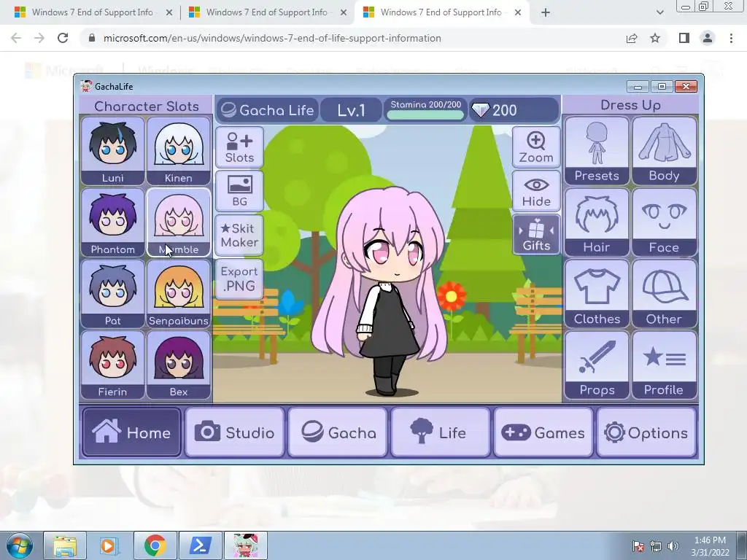Switch to the Studio tab
Screen dimensions: 747x560
234,432
